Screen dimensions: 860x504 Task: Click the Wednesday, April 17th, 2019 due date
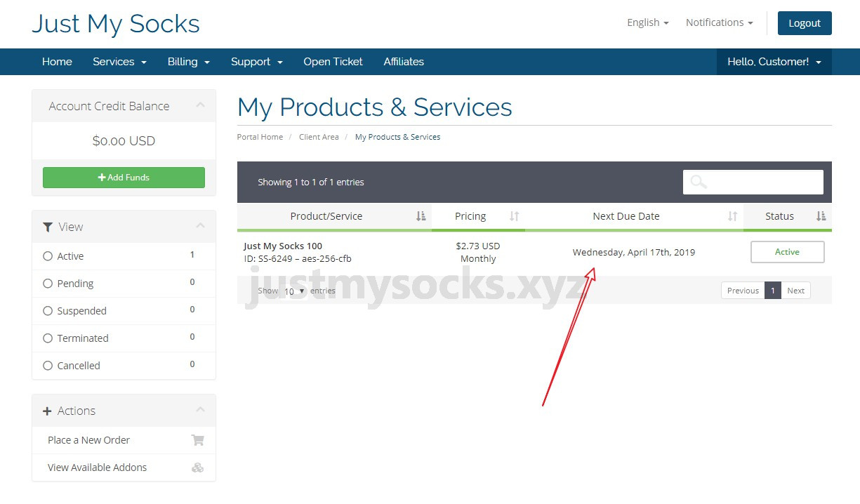[634, 252]
